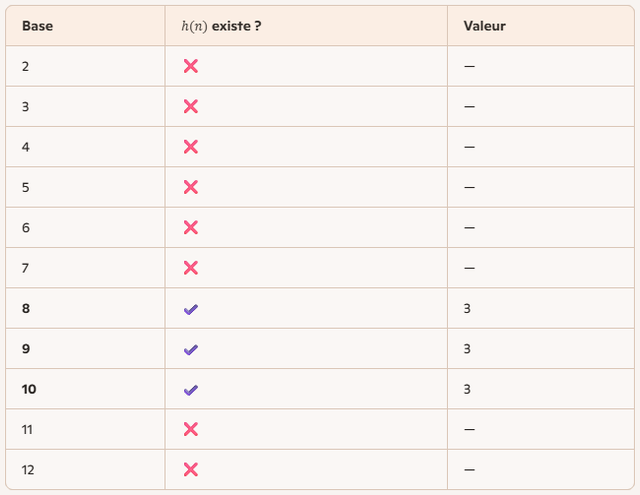
Task: Click the red cross in base 3 row
Action: (191, 107)
